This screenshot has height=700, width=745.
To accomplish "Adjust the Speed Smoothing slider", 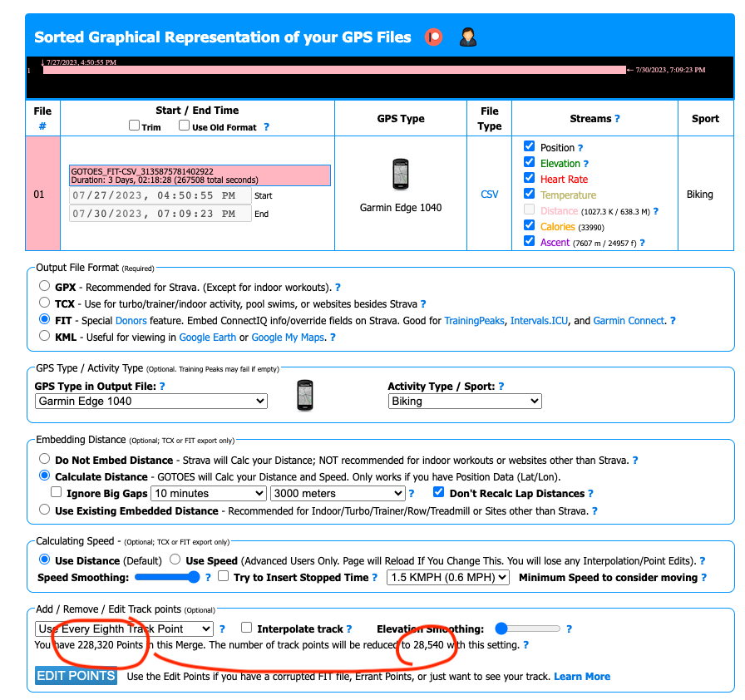I will [167, 578].
